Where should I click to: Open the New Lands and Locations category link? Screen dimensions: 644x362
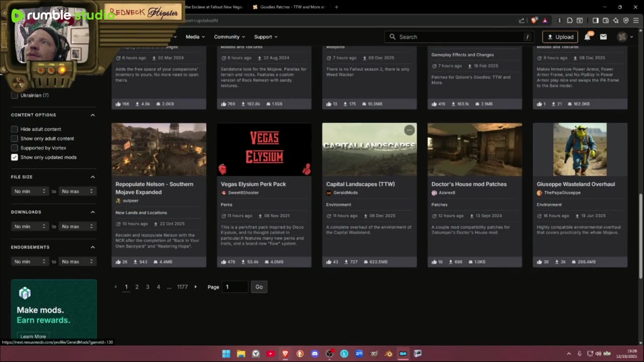141,213
